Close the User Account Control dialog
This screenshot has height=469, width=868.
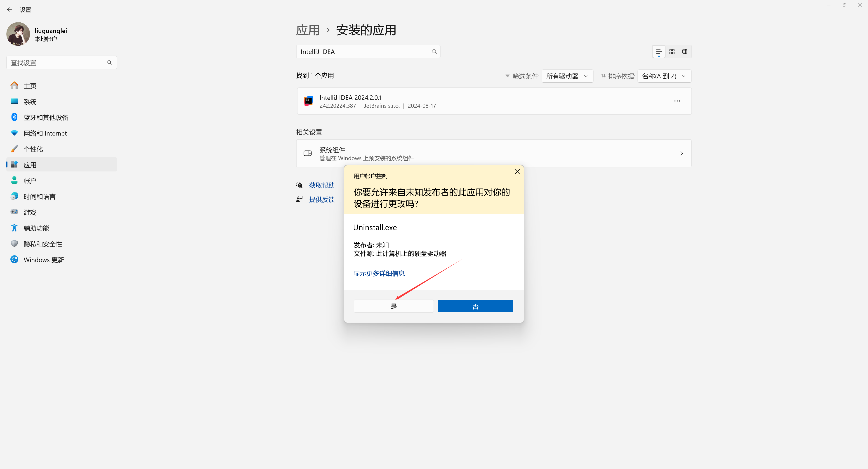(517, 172)
